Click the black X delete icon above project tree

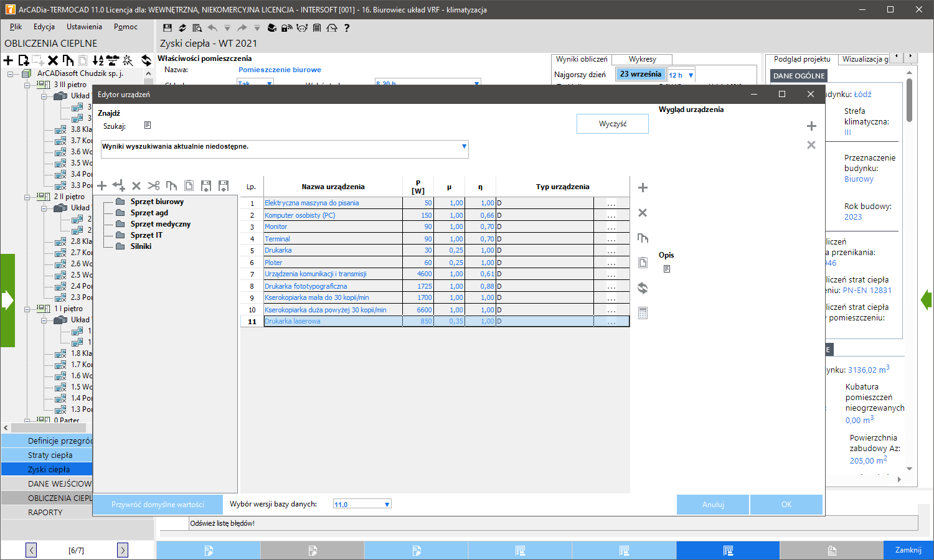(x=53, y=60)
